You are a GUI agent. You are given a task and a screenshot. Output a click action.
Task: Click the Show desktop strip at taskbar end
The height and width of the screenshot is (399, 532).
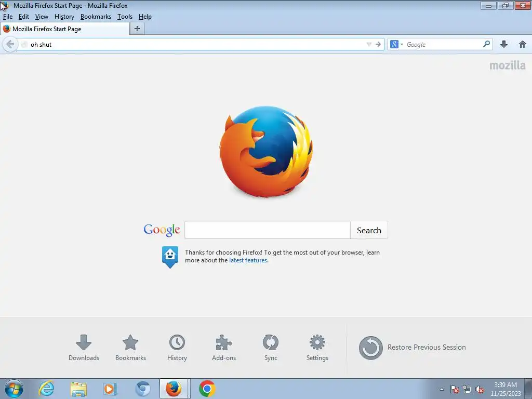(528, 389)
